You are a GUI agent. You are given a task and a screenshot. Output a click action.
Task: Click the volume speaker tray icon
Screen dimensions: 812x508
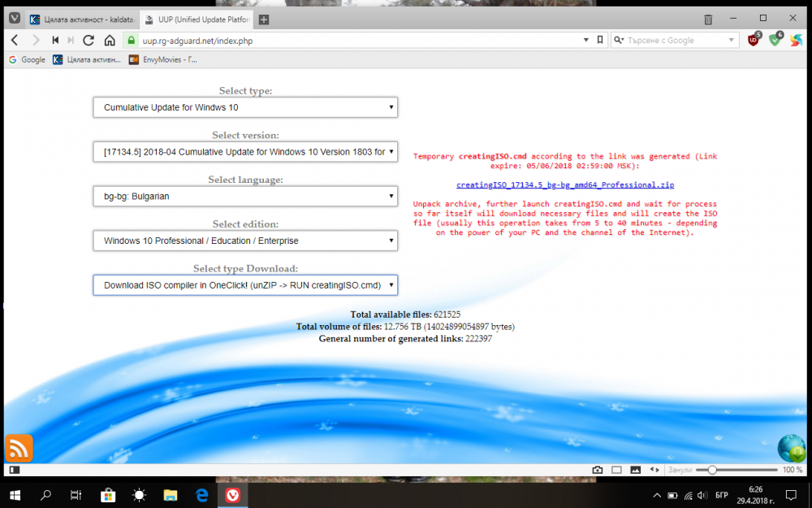click(702, 496)
